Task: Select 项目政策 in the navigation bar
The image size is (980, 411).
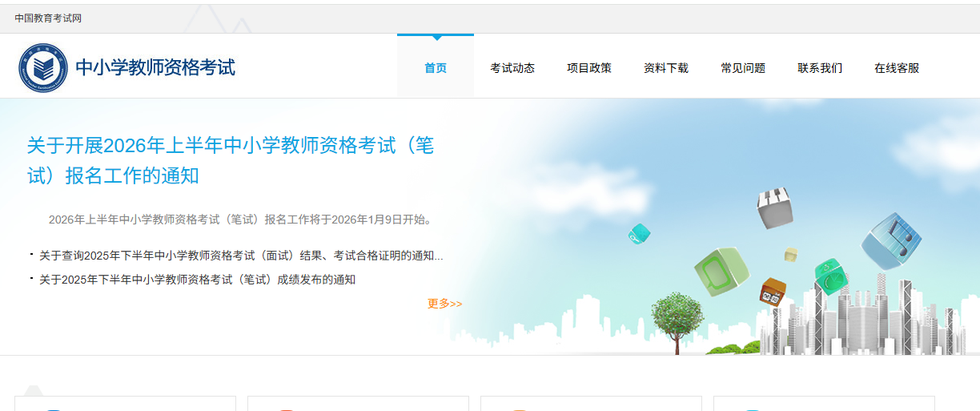Action: (x=589, y=68)
